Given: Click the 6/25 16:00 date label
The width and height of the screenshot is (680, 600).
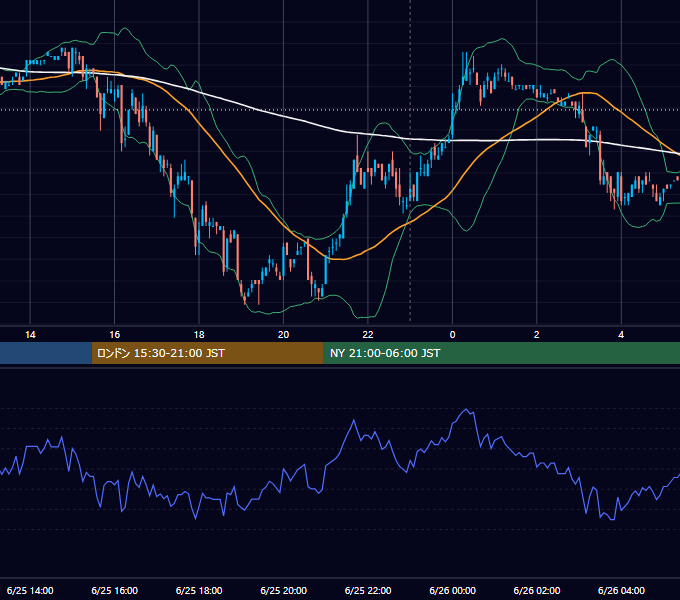Looking at the screenshot, I should tap(114, 590).
